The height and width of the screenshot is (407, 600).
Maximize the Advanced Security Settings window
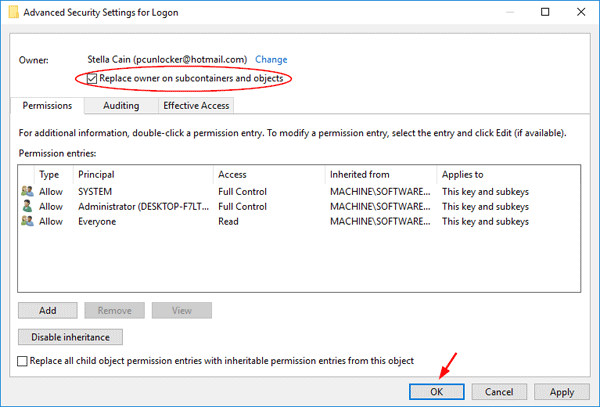coord(544,12)
